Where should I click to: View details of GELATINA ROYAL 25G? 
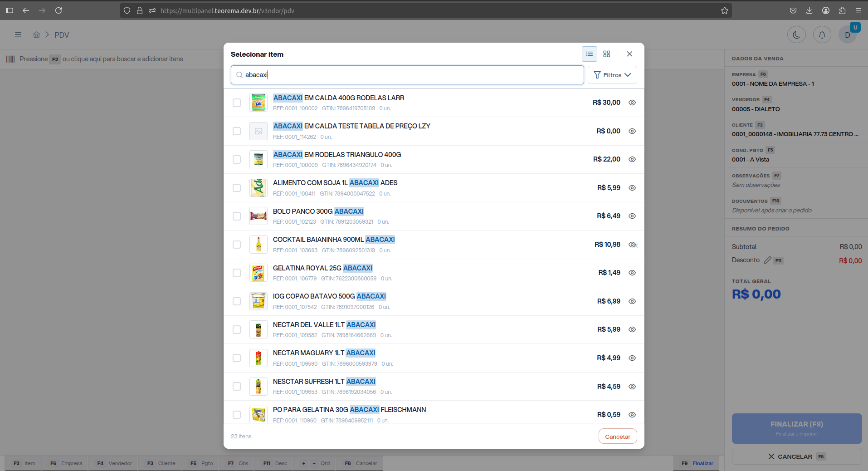[632, 273]
